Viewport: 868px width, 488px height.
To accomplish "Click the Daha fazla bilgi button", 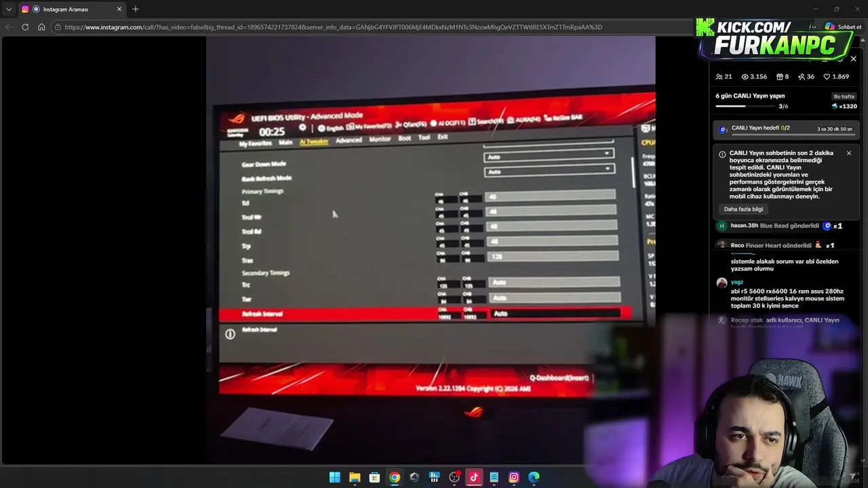I will coord(743,209).
